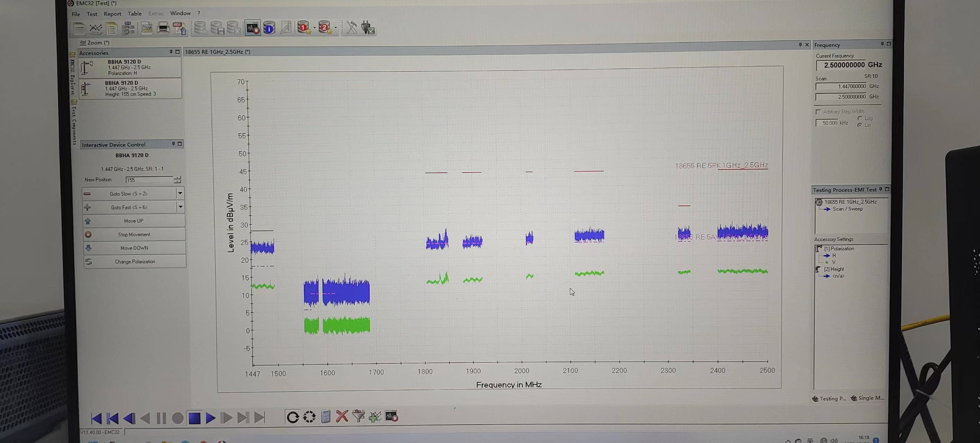980x443 pixels.
Task: Click the monitor stop icon in bottom toolbar
Action: click(391, 416)
